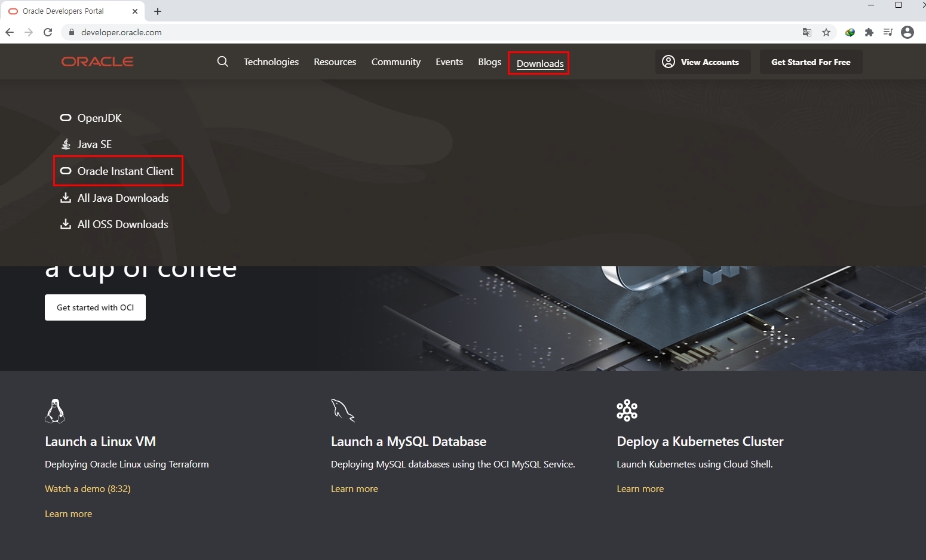Open the site search magnifier icon
This screenshot has height=560, width=926.
click(223, 61)
